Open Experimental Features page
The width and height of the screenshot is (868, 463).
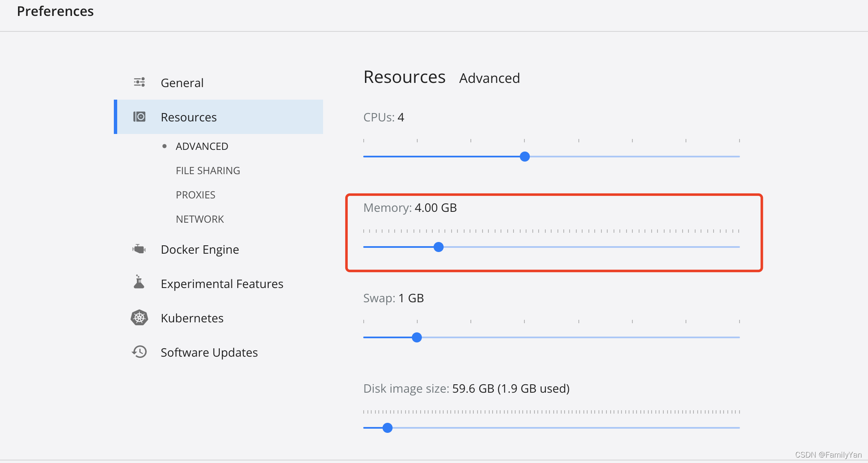[x=222, y=284]
